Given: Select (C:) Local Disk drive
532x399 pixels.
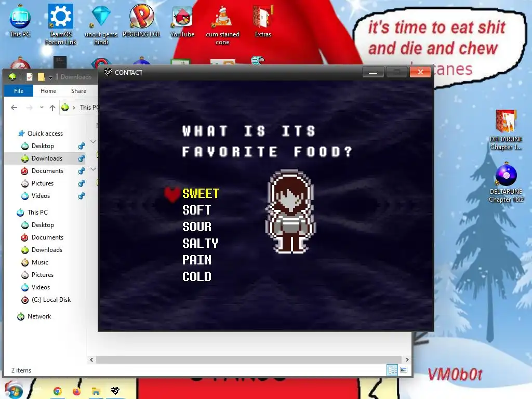Looking at the screenshot, I should (51, 300).
